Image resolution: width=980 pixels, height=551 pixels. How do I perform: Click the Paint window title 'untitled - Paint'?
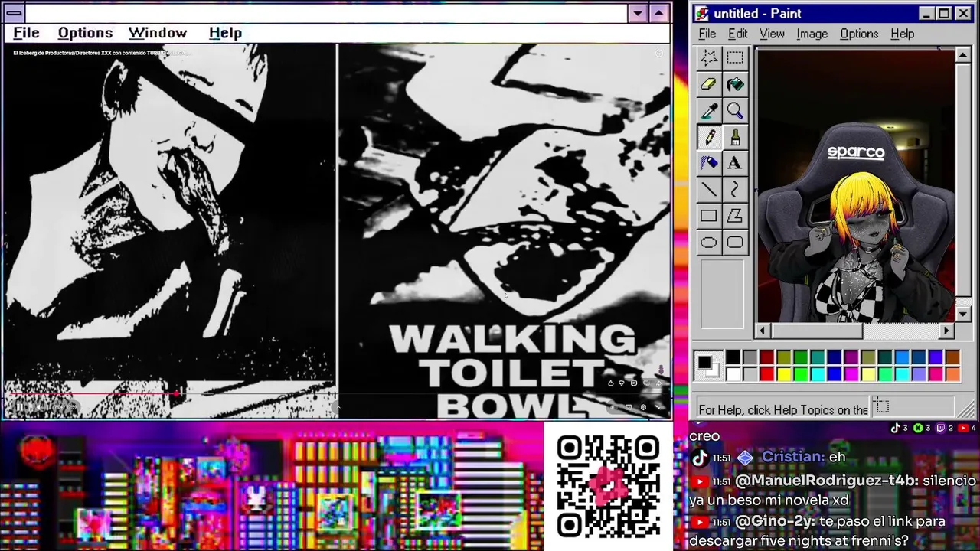pyautogui.click(x=757, y=14)
